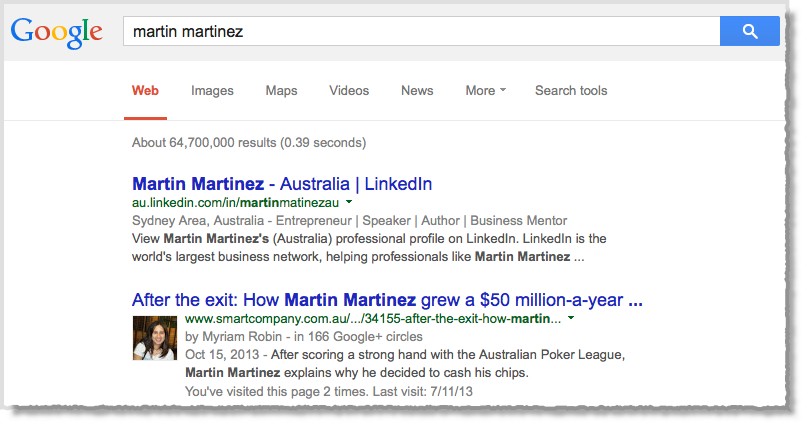Click the Oct 15, 2013 date text
The width and height of the screenshot is (803, 423).
coord(222,355)
